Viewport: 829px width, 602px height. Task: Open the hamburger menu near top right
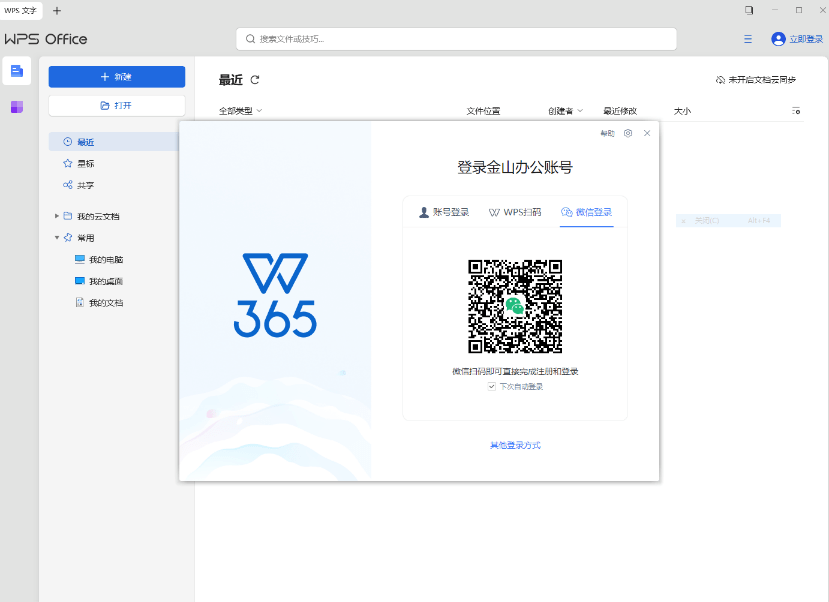747,39
